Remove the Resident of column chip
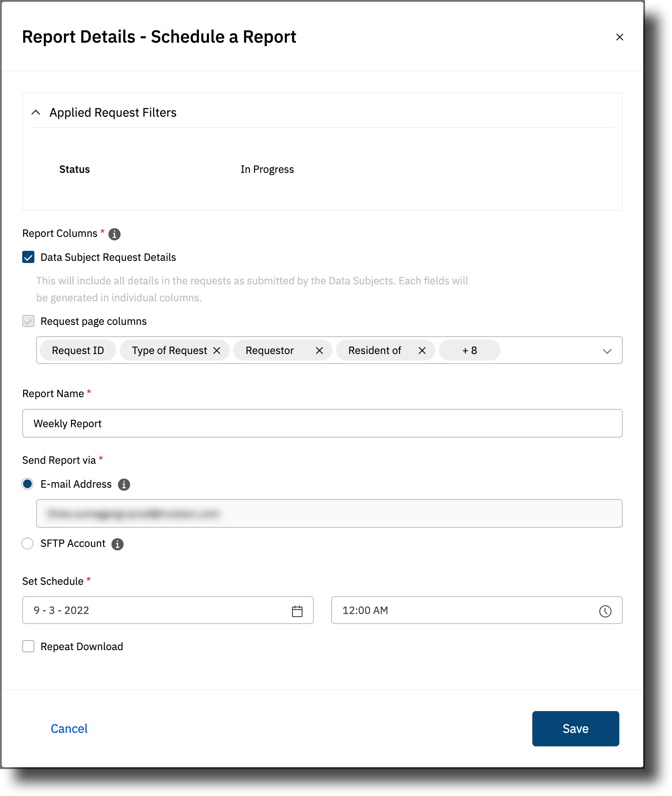672x796 pixels. pyautogui.click(x=422, y=351)
